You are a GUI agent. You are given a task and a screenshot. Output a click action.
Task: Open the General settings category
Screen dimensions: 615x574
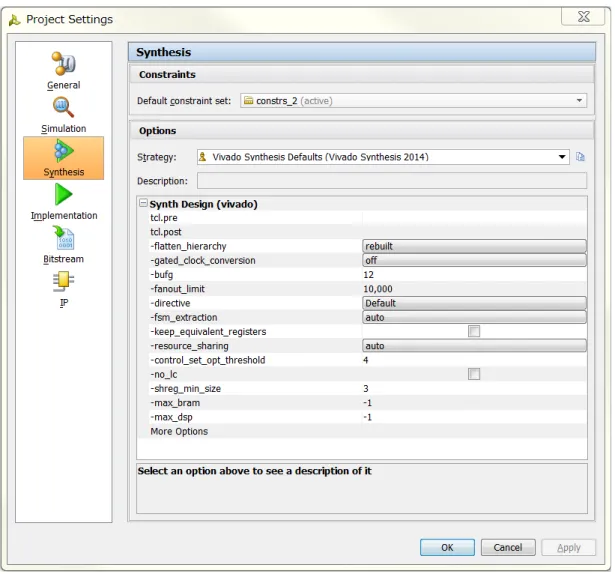click(x=64, y=71)
